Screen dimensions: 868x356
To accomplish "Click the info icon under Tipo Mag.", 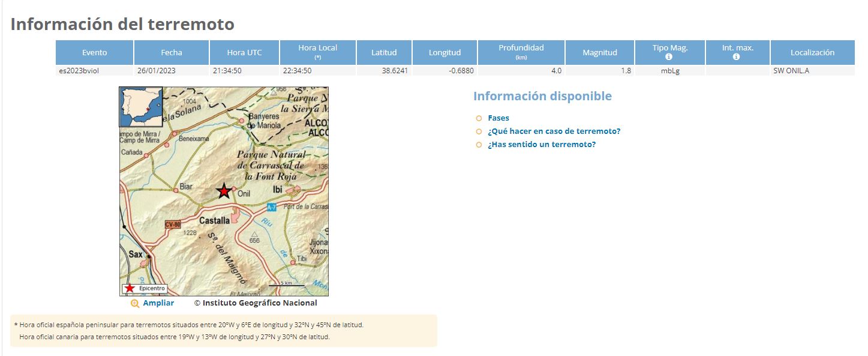I will [669, 57].
